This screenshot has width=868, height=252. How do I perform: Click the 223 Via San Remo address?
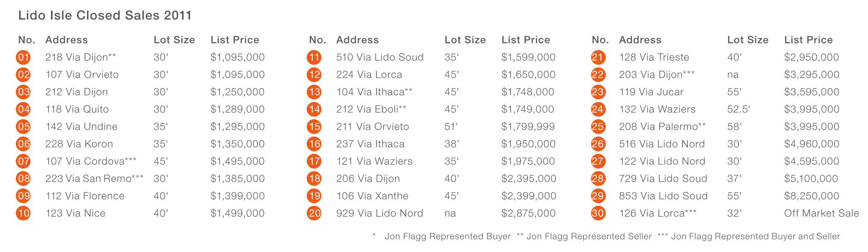point(94,179)
